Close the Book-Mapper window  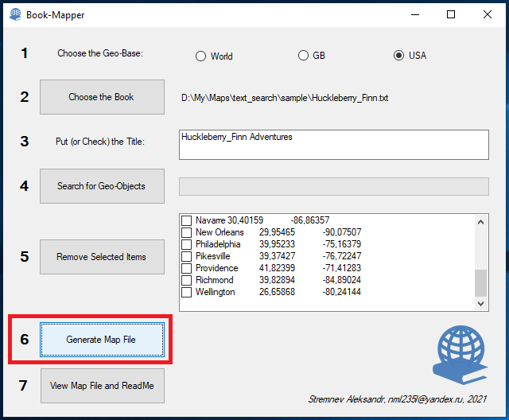[x=488, y=14]
